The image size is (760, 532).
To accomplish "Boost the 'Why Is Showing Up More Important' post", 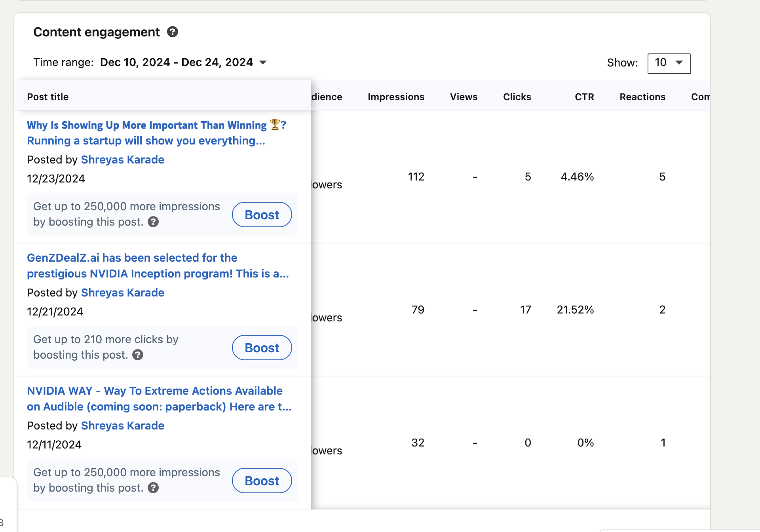I will (262, 214).
